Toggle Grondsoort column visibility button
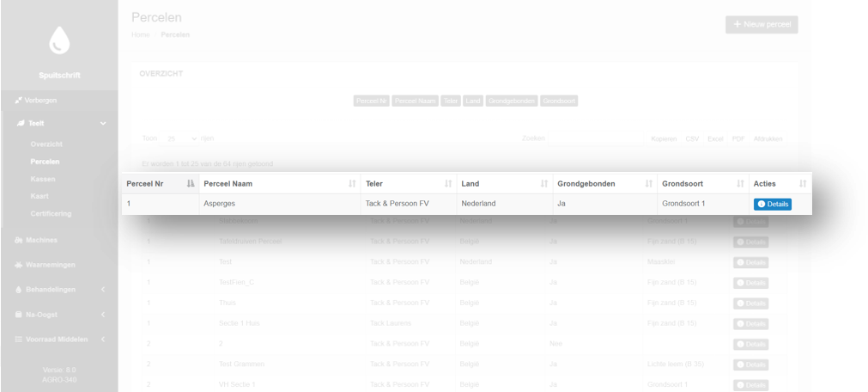This screenshot has width=868, height=392. 559,101
